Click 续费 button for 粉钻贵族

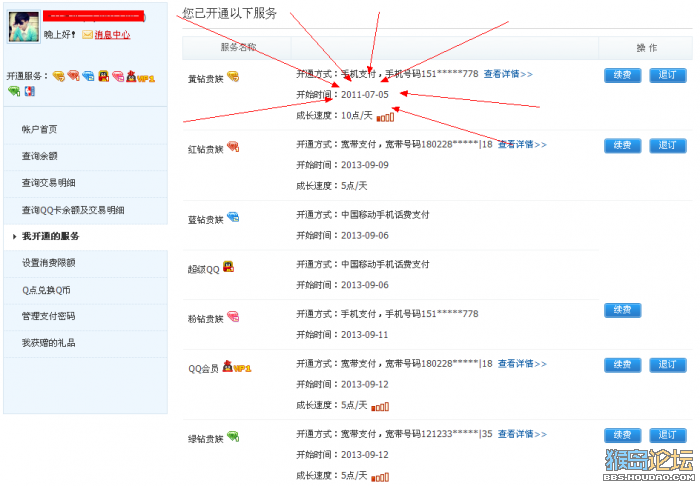[x=622, y=310]
